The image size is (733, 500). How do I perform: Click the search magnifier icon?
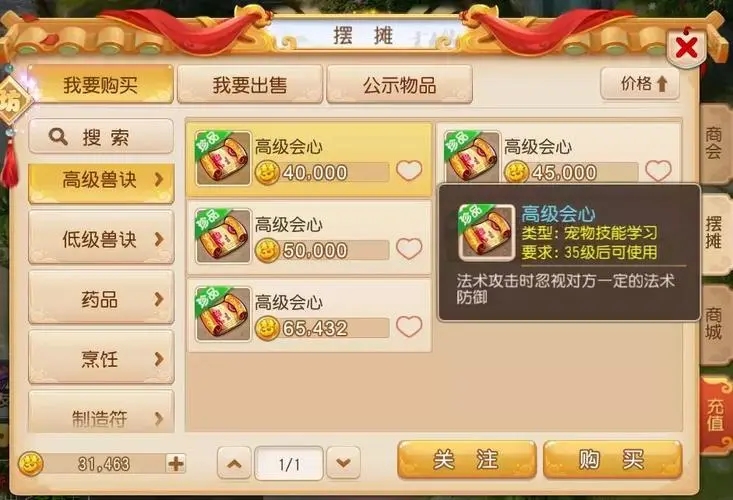[x=58, y=137]
